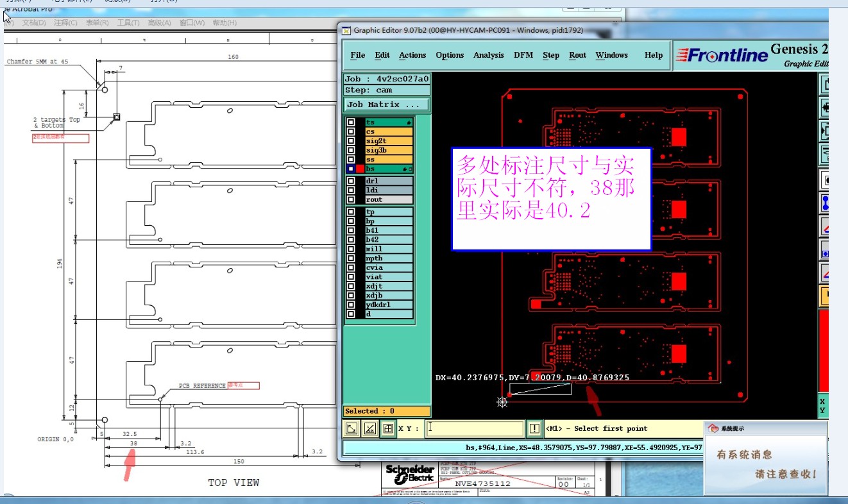This screenshot has height=504, width=848.
Task: Open the Options menu
Action: pos(450,55)
